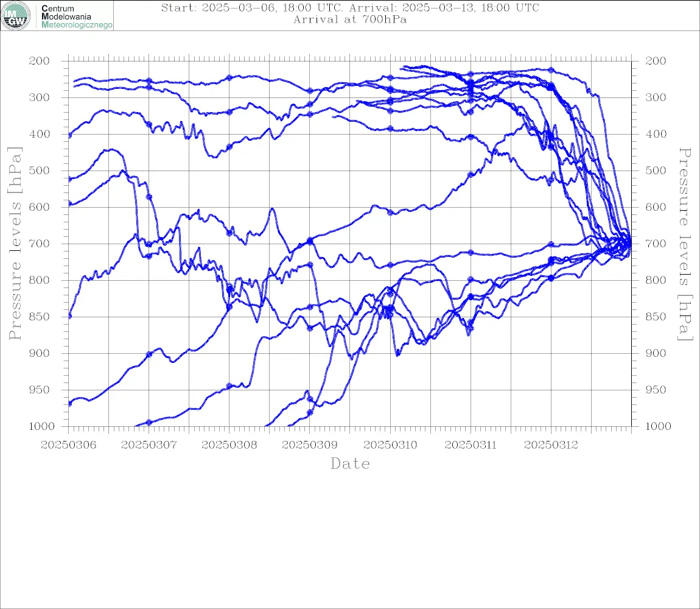Click the left y-axis label 400
Viewport: 700px width, 609px height.
pyautogui.click(x=40, y=134)
